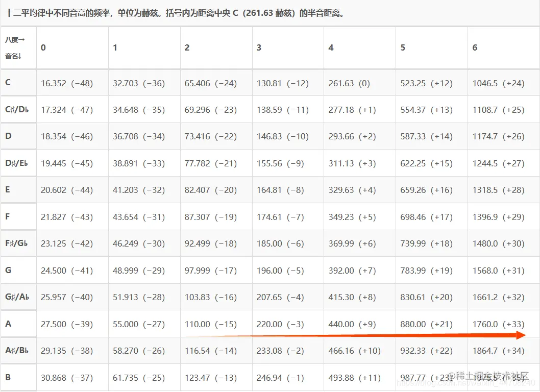Screen dimensions: 540x392
Task: Select the cell 392.00 (+7)
Action: [x=359, y=270]
